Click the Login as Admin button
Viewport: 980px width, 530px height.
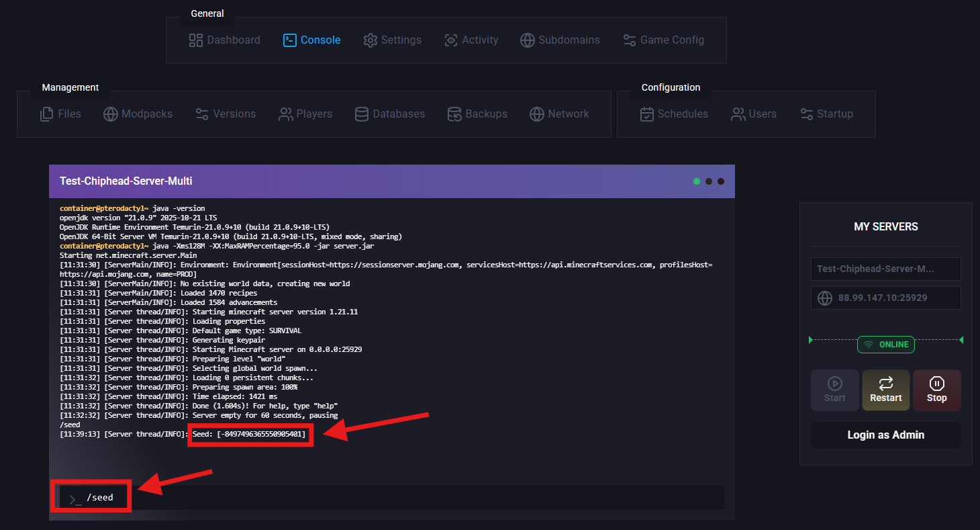pyautogui.click(x=886, y=435)
